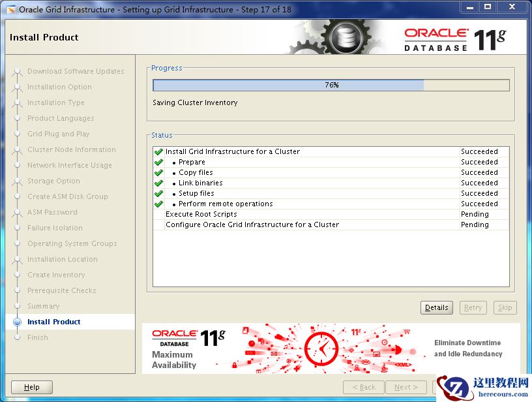Click the Retry button

(473, 307)
